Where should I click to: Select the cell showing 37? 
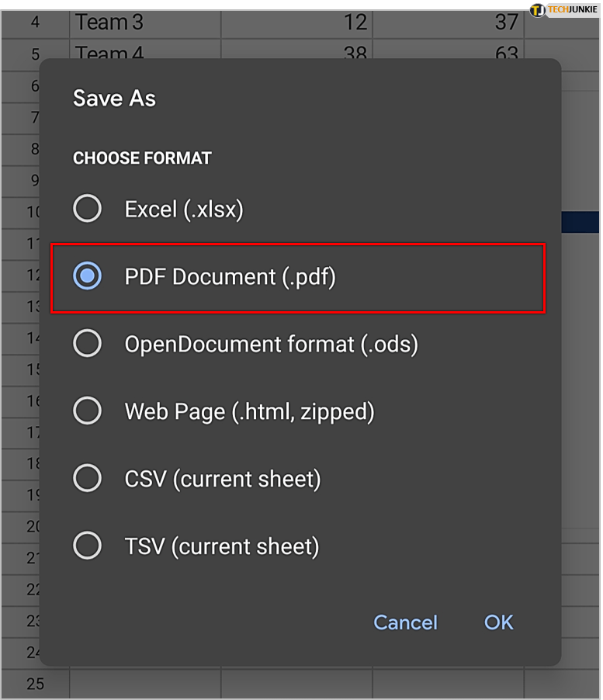click(449, 23)
